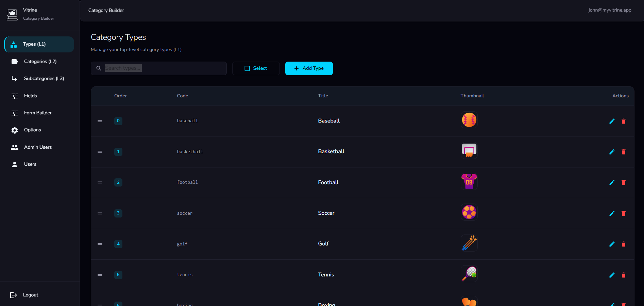Screen dimensions: 644x306
Task: Click the Vitrine logo icon
Action: (x=12, y=14)
